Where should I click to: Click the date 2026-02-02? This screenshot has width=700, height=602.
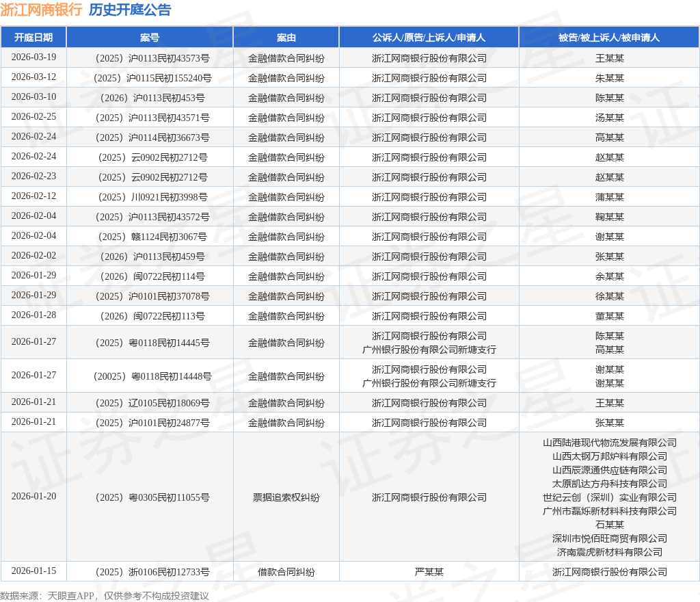[34, 255]
